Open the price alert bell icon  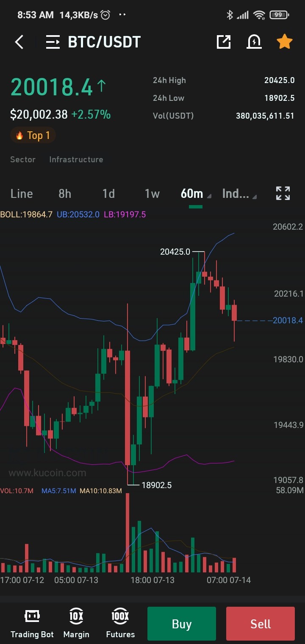(x=254, y=42)
